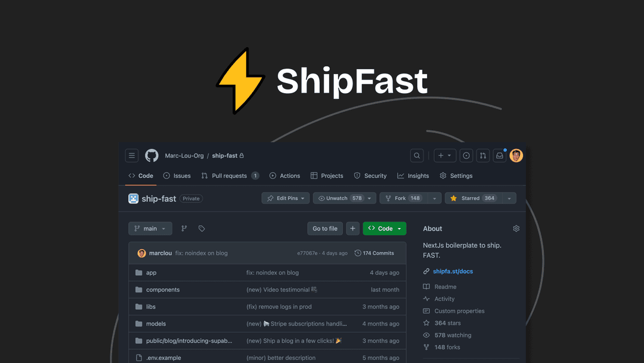Open the Edit Pins dropdown
This screenshot has width=644, height=363.
tap(286, 198)
